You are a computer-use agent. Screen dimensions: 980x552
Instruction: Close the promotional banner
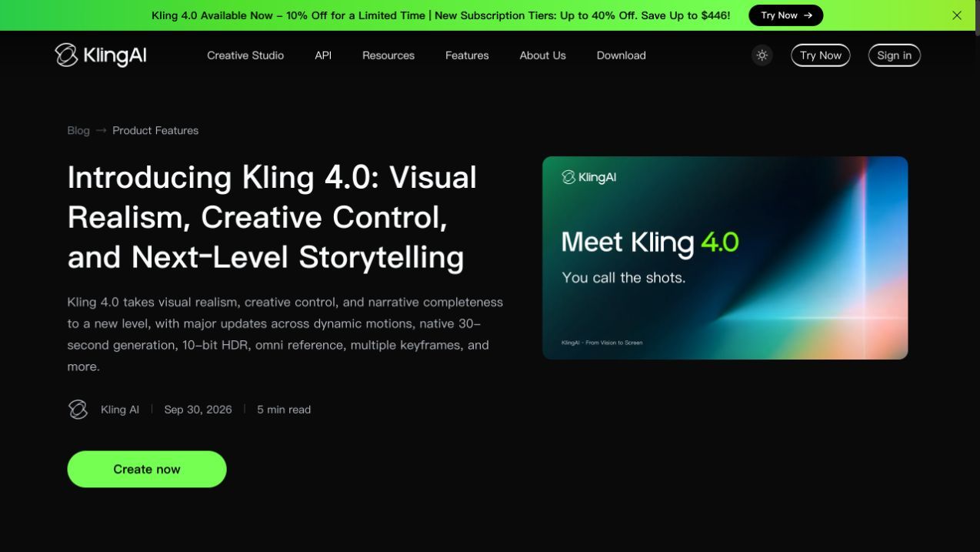[957, 15]
